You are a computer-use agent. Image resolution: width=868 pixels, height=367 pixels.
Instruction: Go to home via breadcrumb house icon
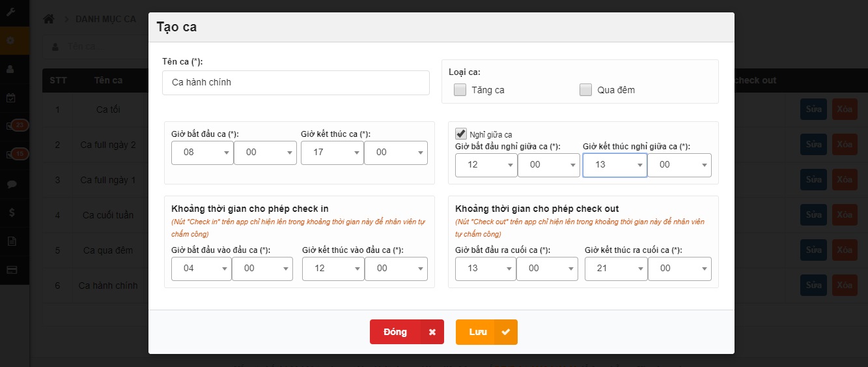point(49,19)
